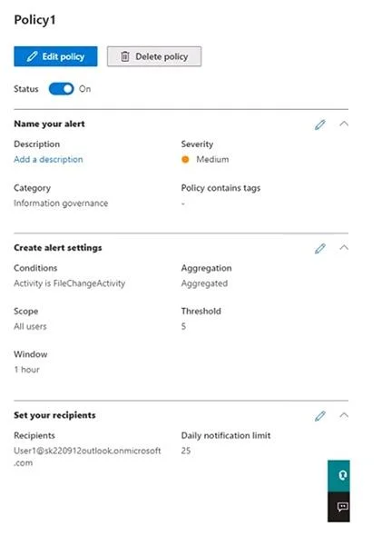Screen dimensions: 392x546
Task: Click the trash can icon in Delete policy
Action: 125,56
